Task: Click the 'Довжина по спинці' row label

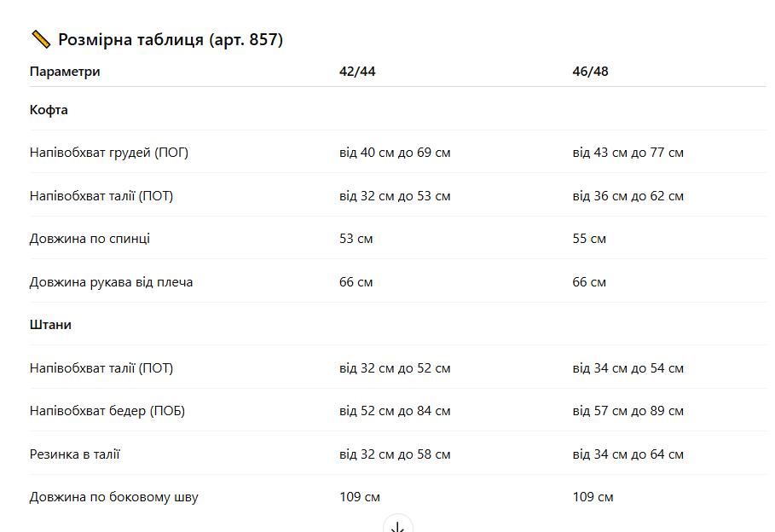Action: (90, 239)
